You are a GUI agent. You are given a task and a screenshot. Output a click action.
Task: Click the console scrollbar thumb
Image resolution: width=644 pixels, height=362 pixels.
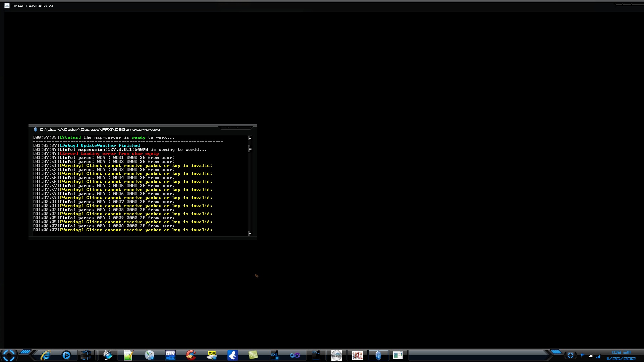(x=250, y=149)
